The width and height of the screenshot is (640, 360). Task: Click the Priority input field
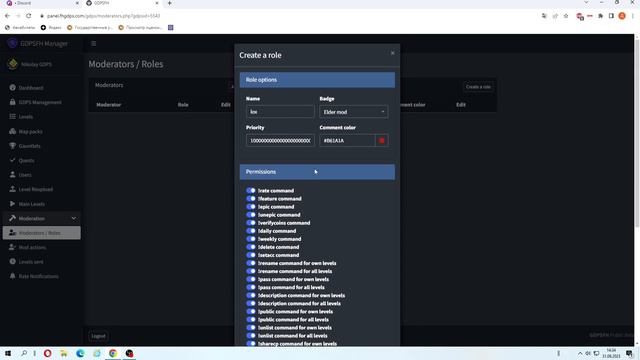(x=280, y=140)
